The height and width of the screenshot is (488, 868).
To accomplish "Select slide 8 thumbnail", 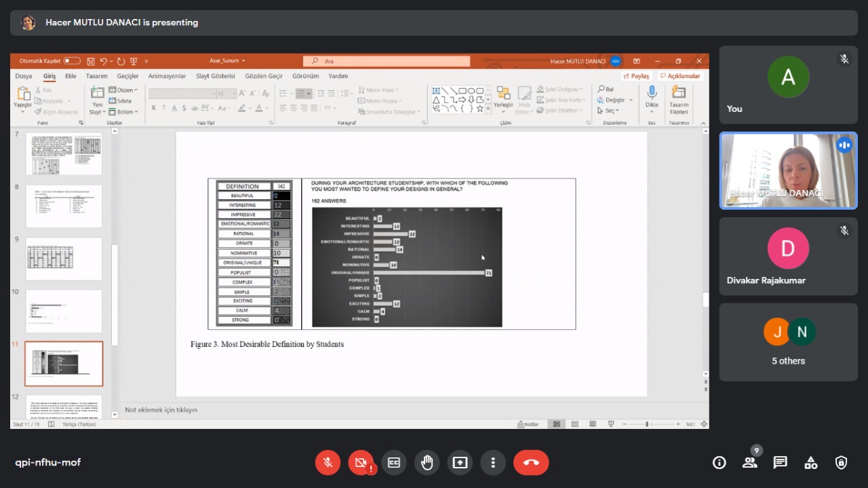I will pos(64,206).
